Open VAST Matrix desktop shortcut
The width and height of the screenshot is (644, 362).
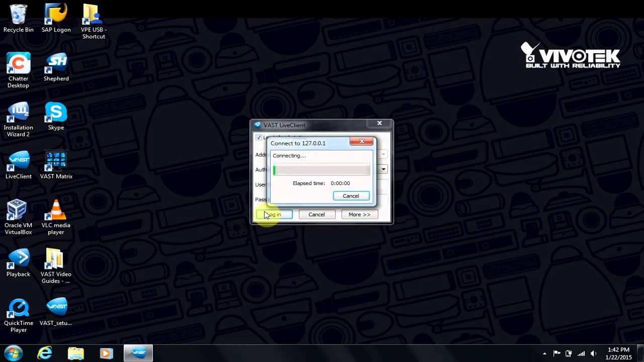point(56,165)
